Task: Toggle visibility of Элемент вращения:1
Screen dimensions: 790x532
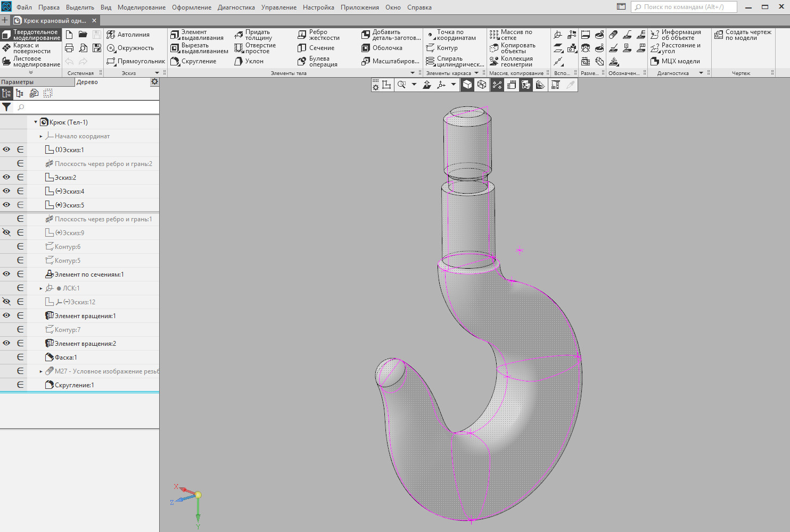Action: coord(6,315)
